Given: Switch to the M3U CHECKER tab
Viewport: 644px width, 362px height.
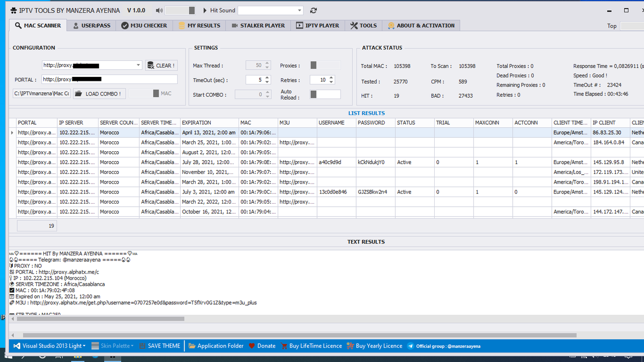Looking at the screenshot, I should [x=144, y=25].
